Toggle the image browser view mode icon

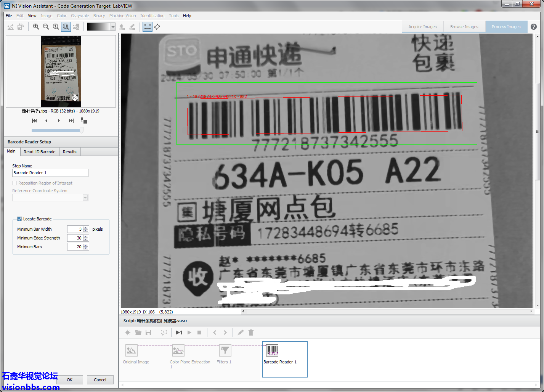tap(84, 120)
